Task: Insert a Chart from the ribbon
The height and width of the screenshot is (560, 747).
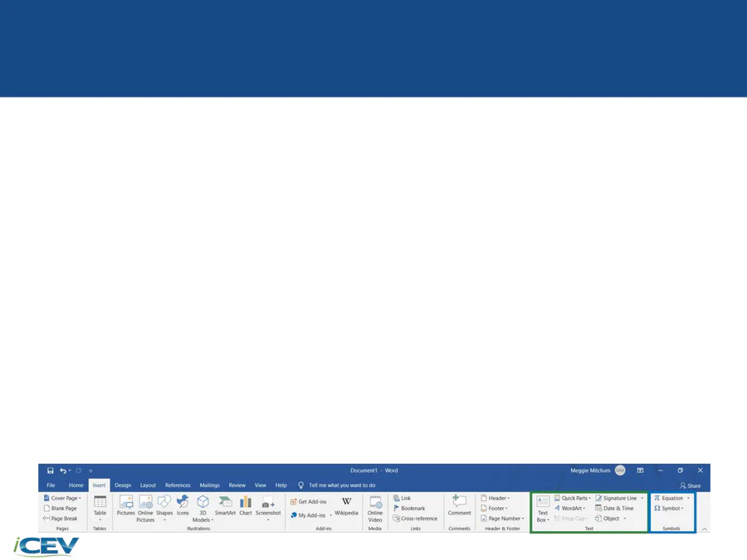Action: 246,505
